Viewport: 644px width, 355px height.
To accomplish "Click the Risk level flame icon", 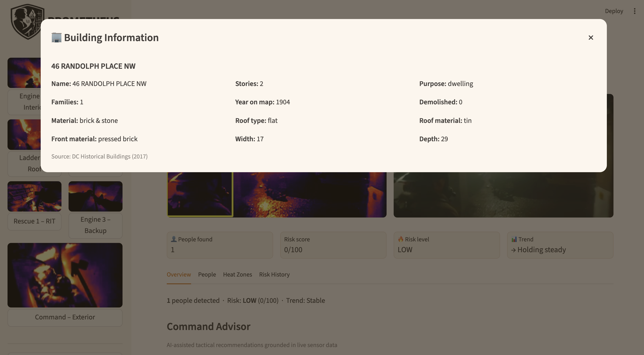I will pos(401,239).
